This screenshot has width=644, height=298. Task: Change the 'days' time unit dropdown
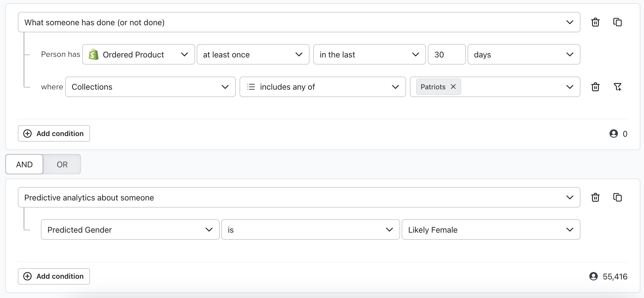(x=524, y=55)
